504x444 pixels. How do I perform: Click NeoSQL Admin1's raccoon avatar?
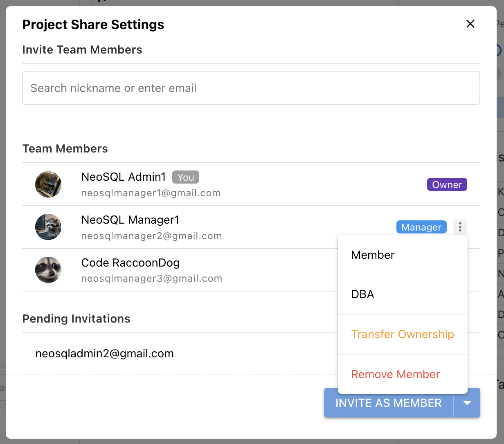click(48, 184)
